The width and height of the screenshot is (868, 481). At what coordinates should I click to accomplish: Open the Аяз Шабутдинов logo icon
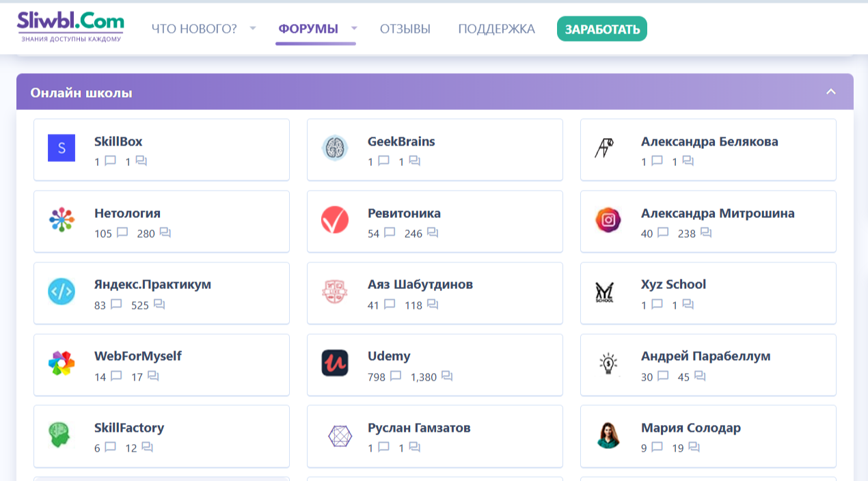tap(335, 292)
